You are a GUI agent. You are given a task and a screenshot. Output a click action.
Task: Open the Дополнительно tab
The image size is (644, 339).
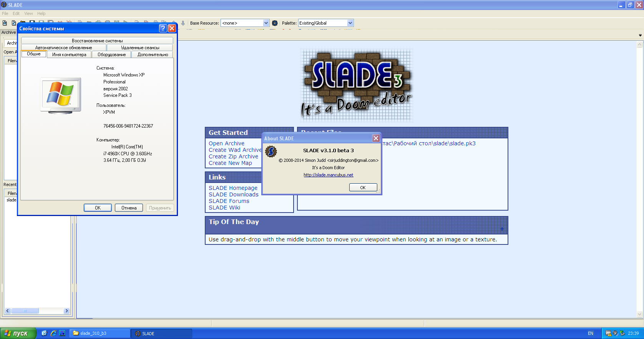tap(153, 55)
